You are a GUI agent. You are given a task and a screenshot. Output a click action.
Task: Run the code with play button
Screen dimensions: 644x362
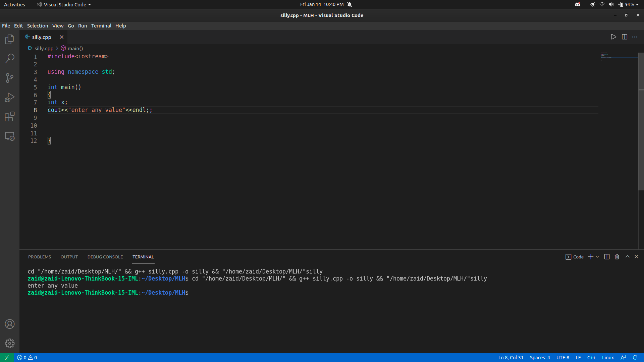613,37
